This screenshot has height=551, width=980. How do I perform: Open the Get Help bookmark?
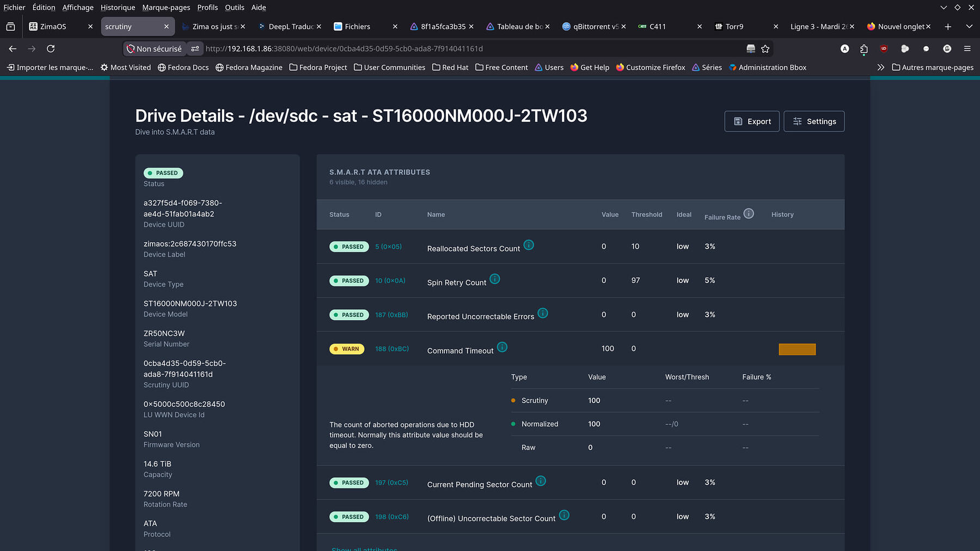[x=590, y=68]
